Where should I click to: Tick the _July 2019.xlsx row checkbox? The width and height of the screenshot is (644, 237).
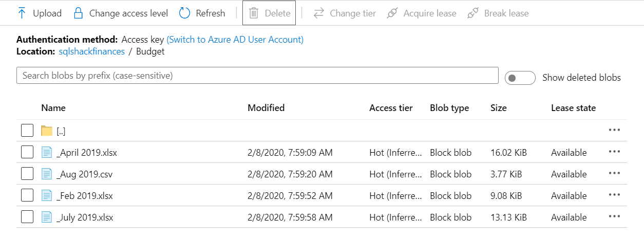(27, 217)
